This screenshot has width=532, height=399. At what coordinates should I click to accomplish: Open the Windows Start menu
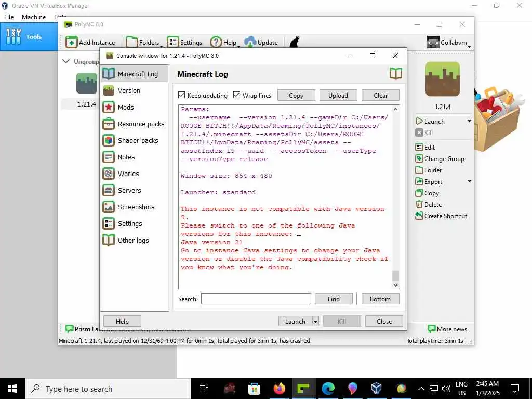tap(12, 389)
